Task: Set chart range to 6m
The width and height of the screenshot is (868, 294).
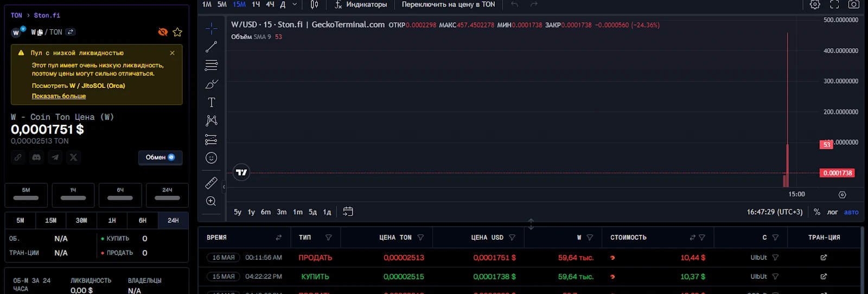Action: [266, 212]
